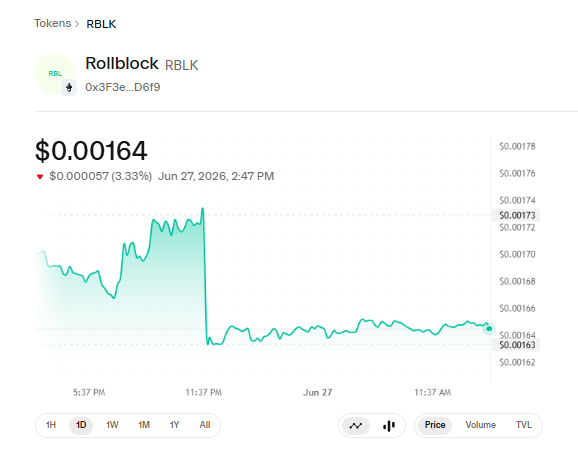Click the Jun 27 axis label

click(317, 393)
